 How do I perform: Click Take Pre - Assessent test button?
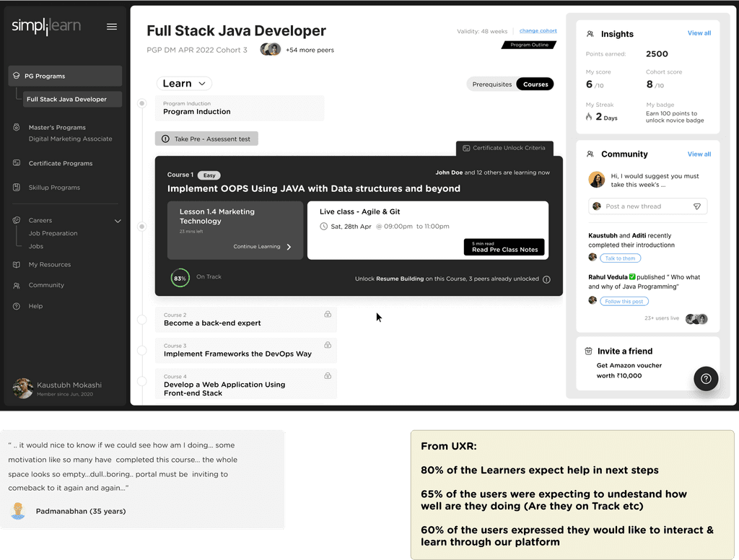(x=206, y=139)
